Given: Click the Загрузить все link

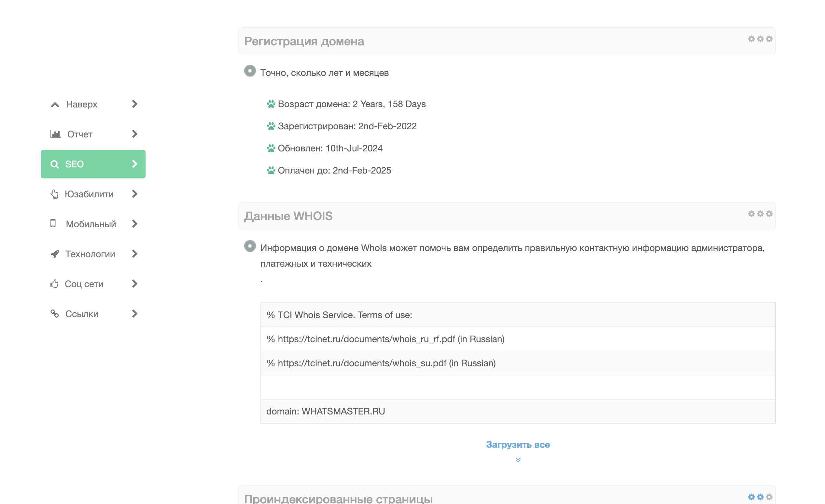Looking at the screenshot, I should (518, 444).
